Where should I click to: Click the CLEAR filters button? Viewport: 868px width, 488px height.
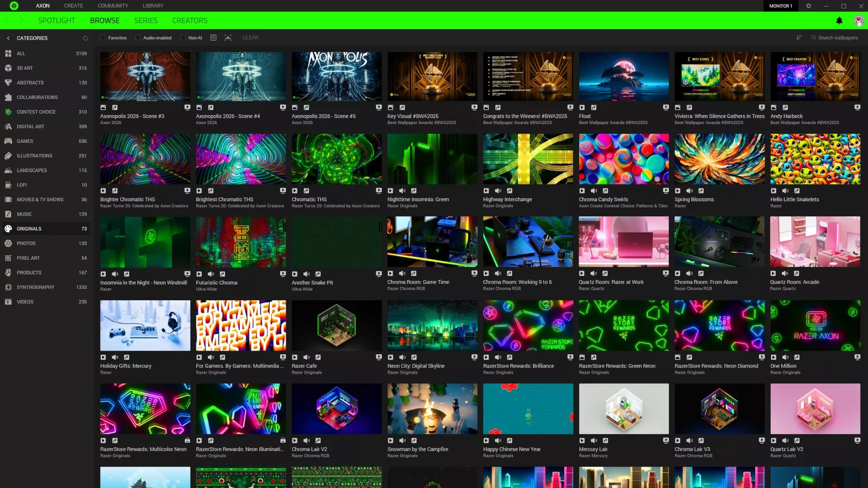[250, 38]
